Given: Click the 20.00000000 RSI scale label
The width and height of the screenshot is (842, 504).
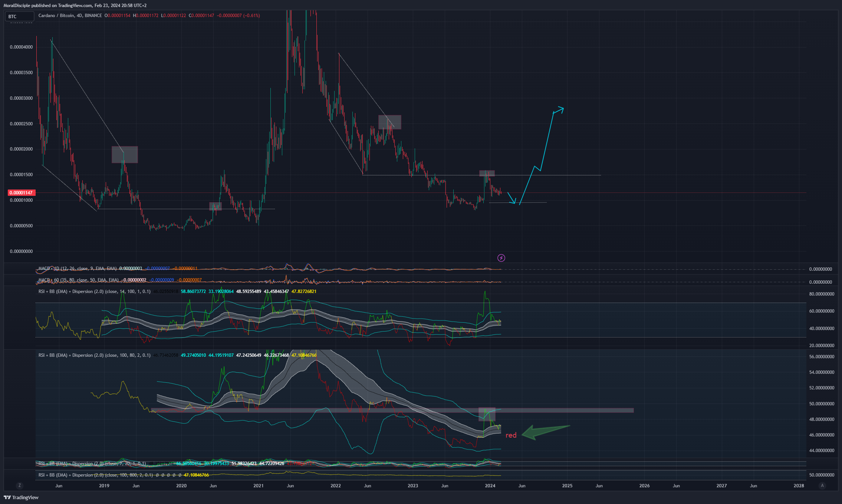Looking at the screenshot, I should click(821, 346).
